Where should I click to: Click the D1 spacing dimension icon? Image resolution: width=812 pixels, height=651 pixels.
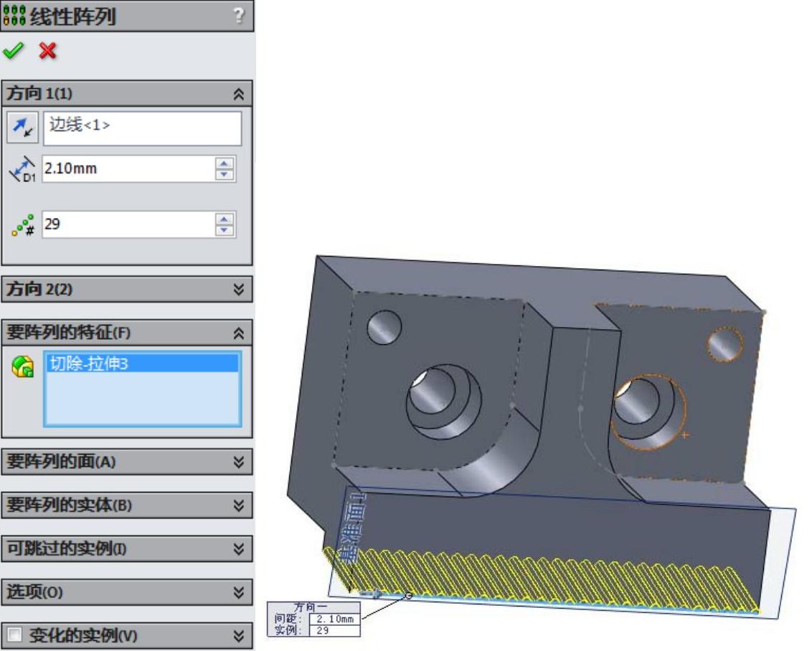click(22, 169)
